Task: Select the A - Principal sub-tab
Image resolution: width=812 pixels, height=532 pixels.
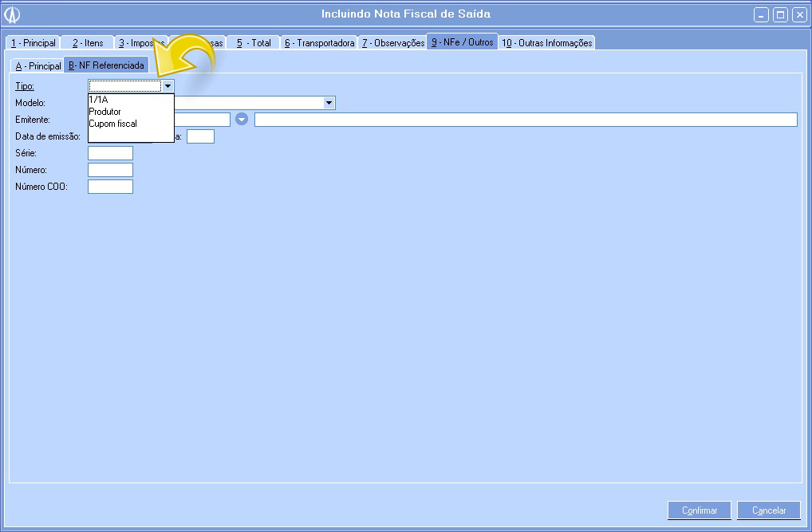Action: click(x=37, y=66)
